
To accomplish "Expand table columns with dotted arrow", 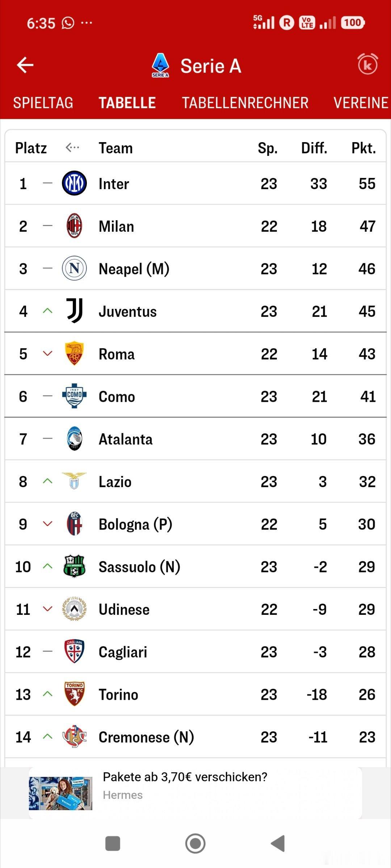I will tap(72, 148).
